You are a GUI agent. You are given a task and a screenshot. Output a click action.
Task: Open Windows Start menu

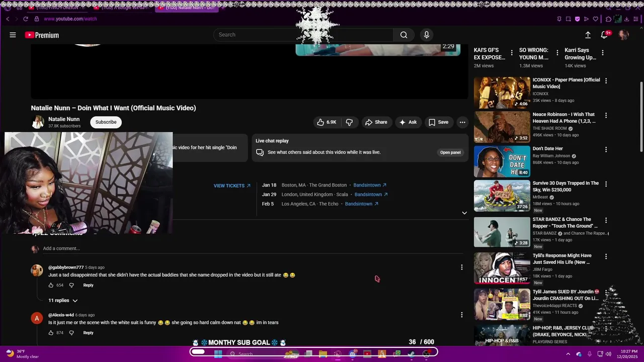click(218, 354)
